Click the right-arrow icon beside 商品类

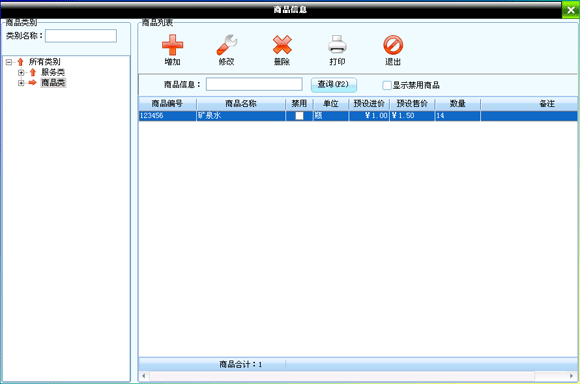pyautogui.click(x=33, y=82)
